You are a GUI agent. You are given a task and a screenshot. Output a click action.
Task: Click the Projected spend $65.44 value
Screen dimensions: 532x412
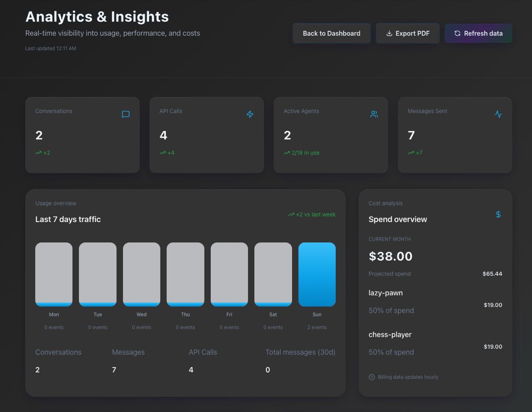coord(492,274)
